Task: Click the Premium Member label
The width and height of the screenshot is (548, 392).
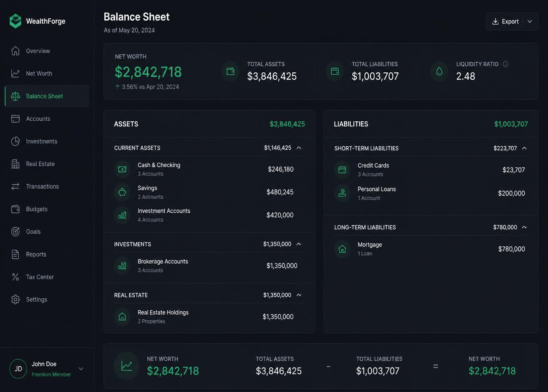Action: pyautogui.click(x=51, y=374)
